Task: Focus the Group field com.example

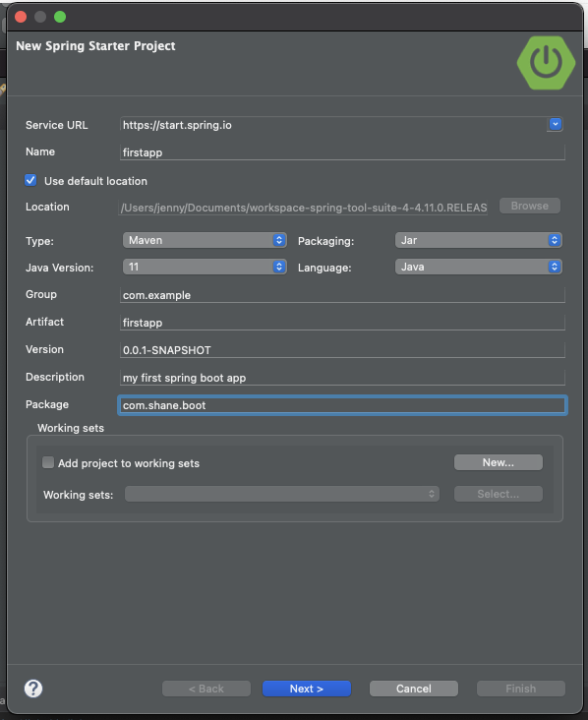Action: click(x=342, y=295)
